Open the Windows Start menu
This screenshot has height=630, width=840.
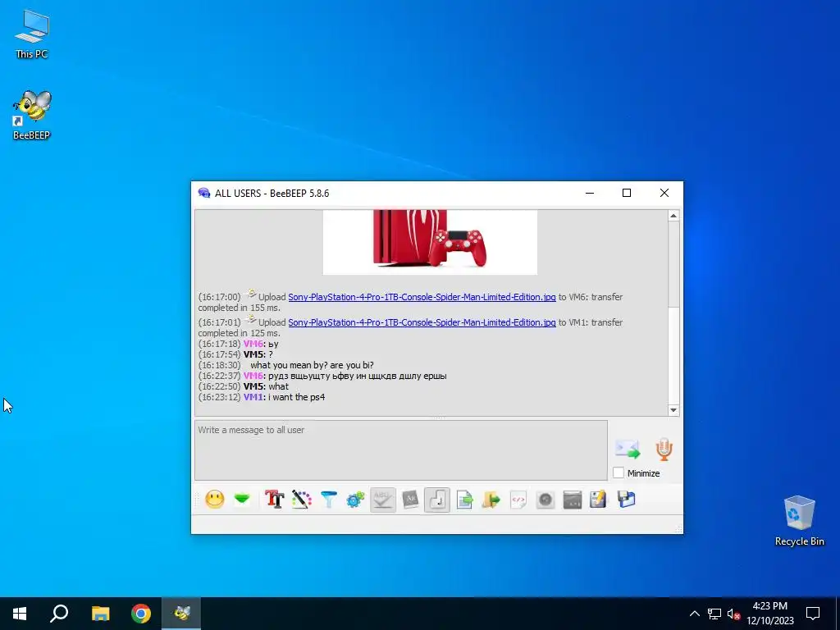20,614
